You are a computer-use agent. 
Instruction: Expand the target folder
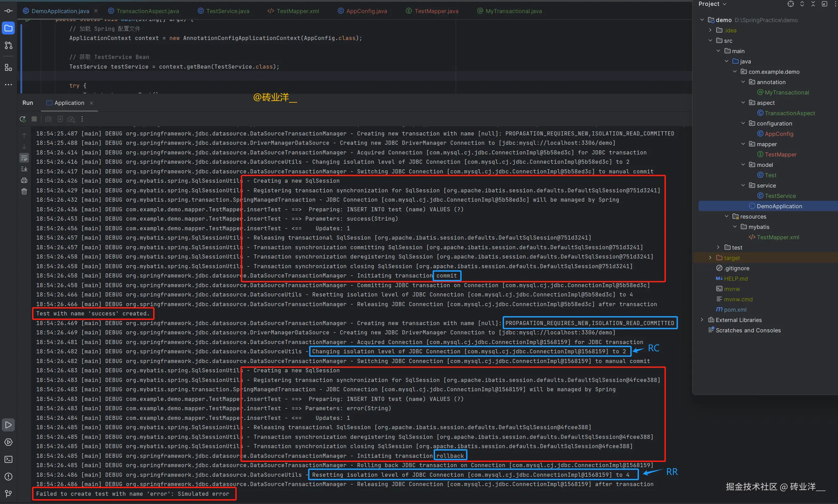710,258
